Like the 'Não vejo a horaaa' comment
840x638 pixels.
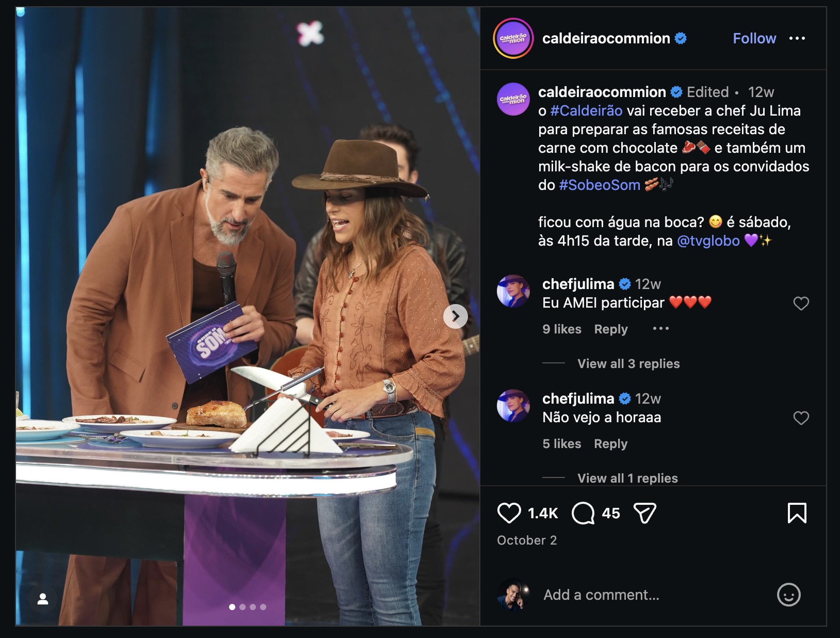[801, 418]
